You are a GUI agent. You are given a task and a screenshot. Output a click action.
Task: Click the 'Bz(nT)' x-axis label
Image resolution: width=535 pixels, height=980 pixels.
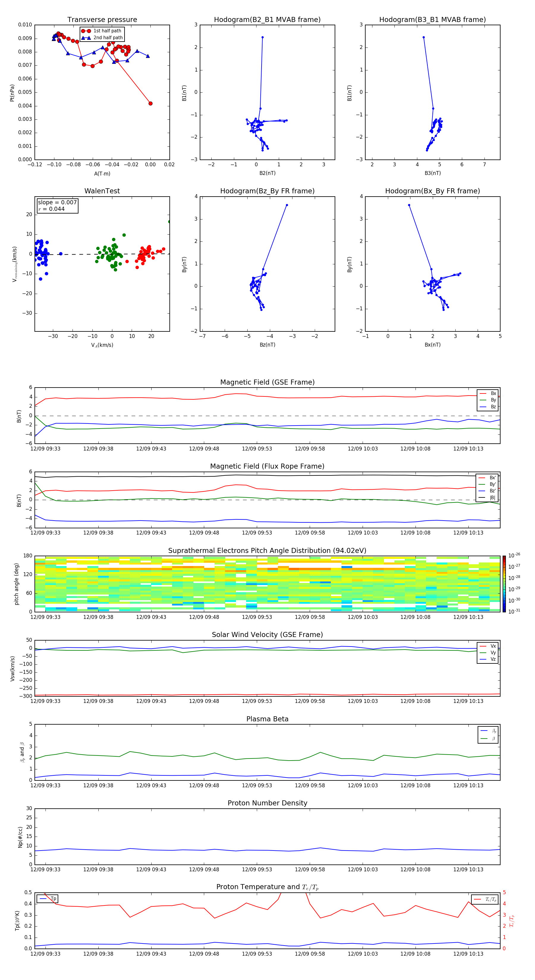(x=267, y=345)
